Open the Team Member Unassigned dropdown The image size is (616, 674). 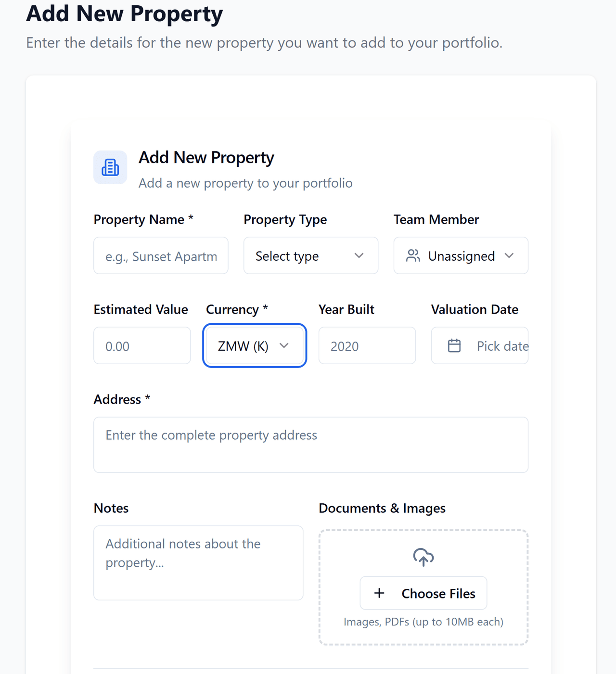[460, 255]
